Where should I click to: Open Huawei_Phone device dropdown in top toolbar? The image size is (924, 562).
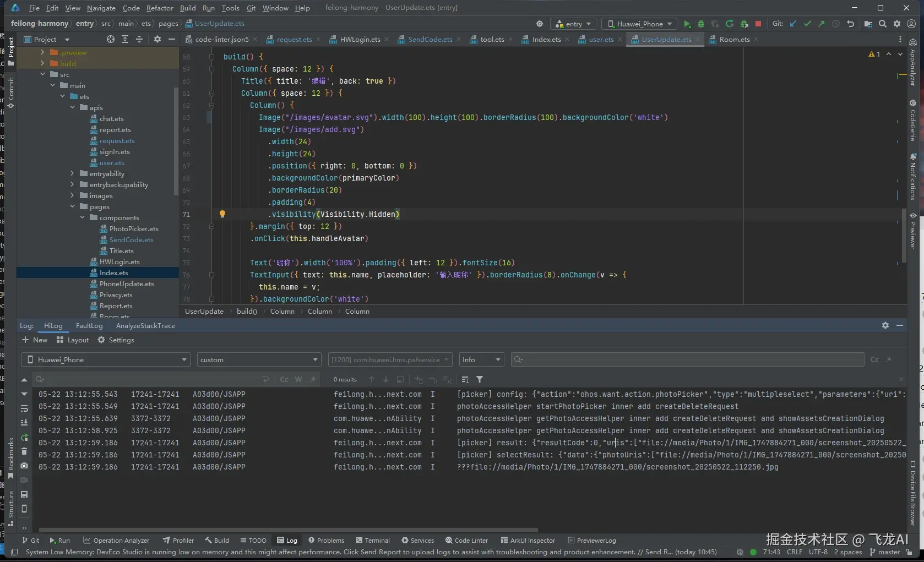(x=639, y=24)
